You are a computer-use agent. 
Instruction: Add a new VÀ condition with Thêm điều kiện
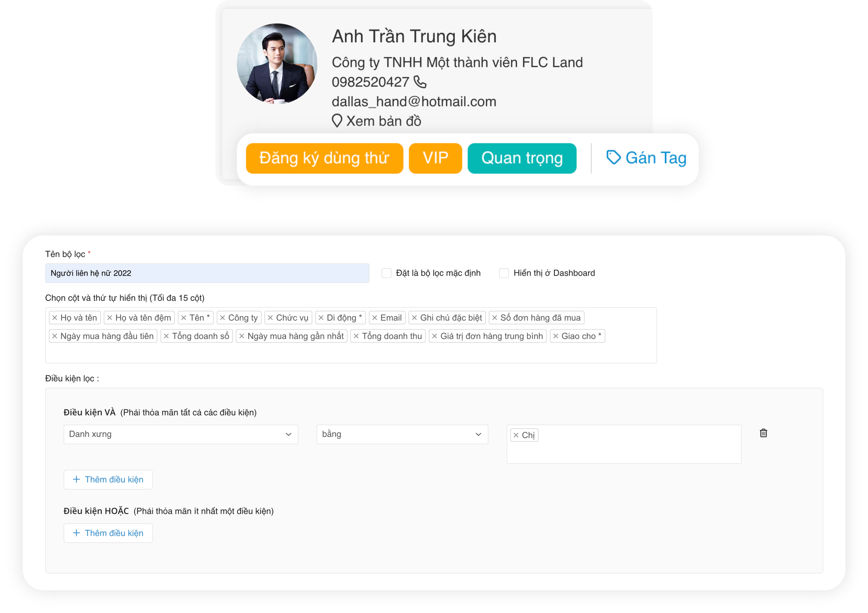(x=108, y=479)
